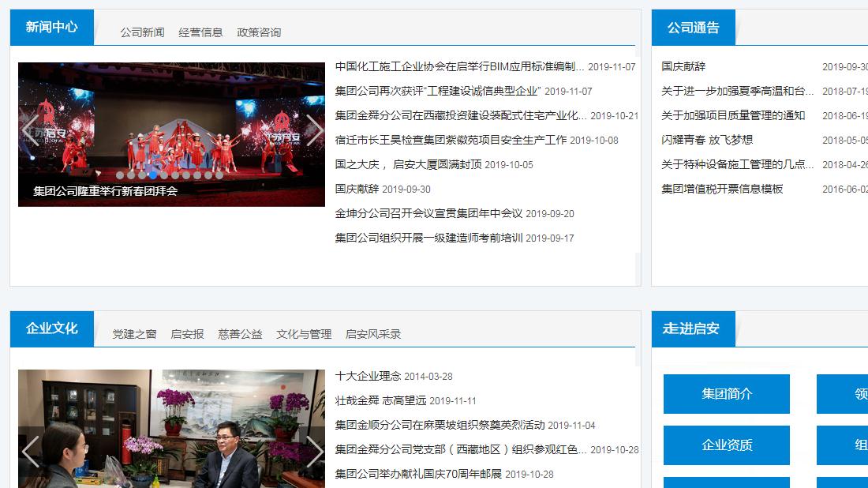Viewport: 868px width, 488px height.
Task: Click date 2019-10-08 beside 宿迁市长 article
Action: (x=594, y=140)
